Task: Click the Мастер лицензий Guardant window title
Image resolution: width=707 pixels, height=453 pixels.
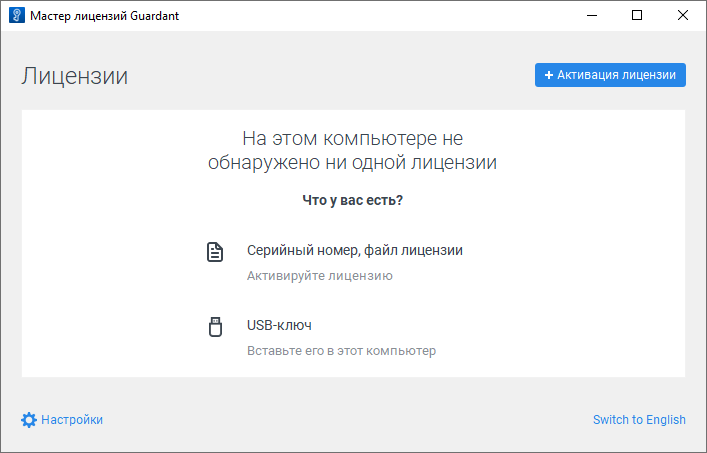Action: [x=105, y=16]
